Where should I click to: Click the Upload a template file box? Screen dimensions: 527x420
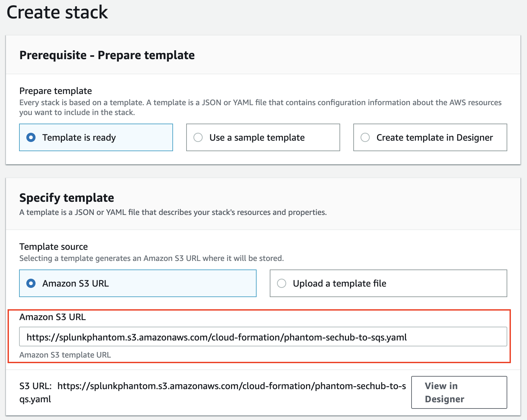[388, 283]
